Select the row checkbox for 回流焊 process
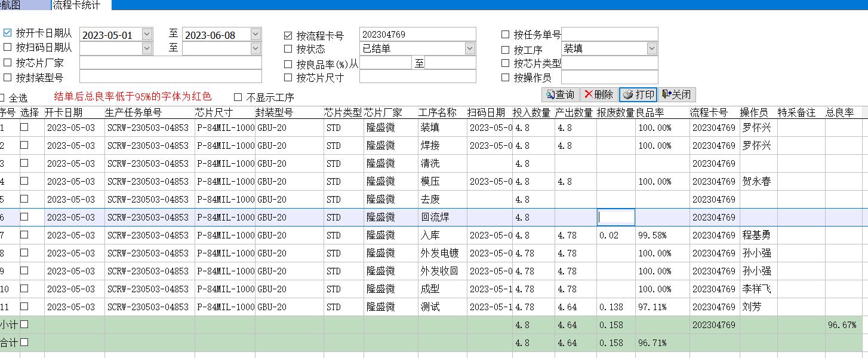Viewport: 868px width, 358px height. pos(24,217)
